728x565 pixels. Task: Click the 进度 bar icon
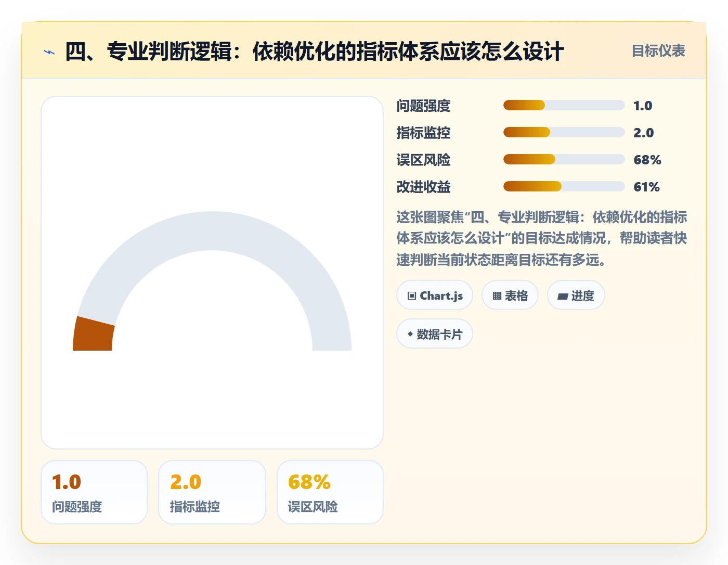(x=563, y=296)
